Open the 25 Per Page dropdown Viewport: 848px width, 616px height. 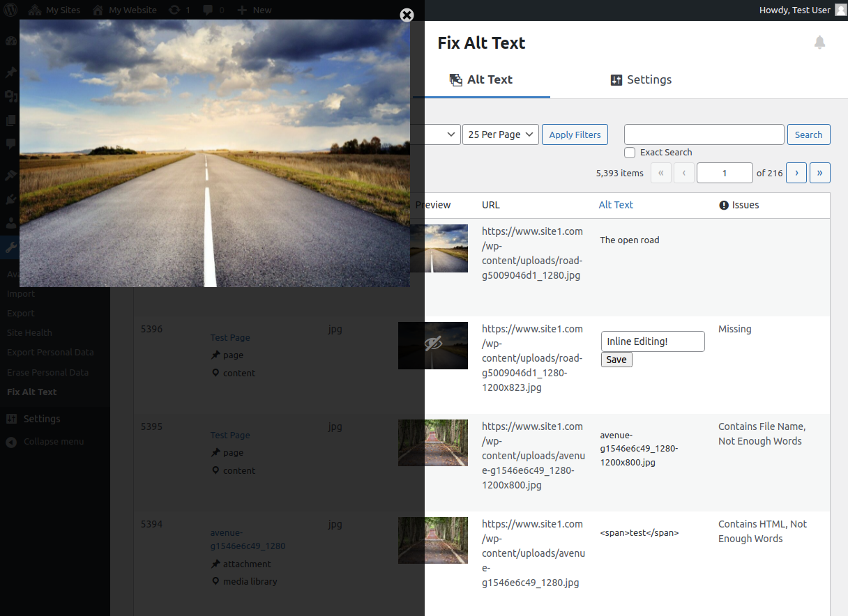501,134
